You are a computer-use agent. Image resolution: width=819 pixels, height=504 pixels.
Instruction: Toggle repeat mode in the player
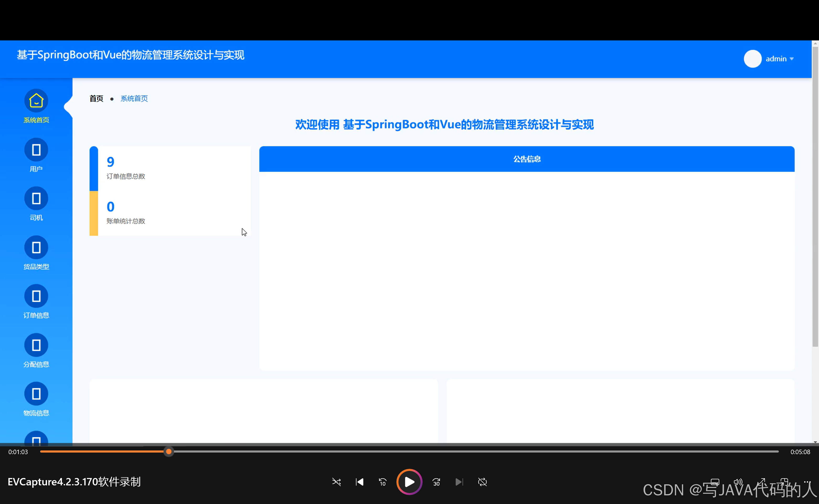coord(482,482)
